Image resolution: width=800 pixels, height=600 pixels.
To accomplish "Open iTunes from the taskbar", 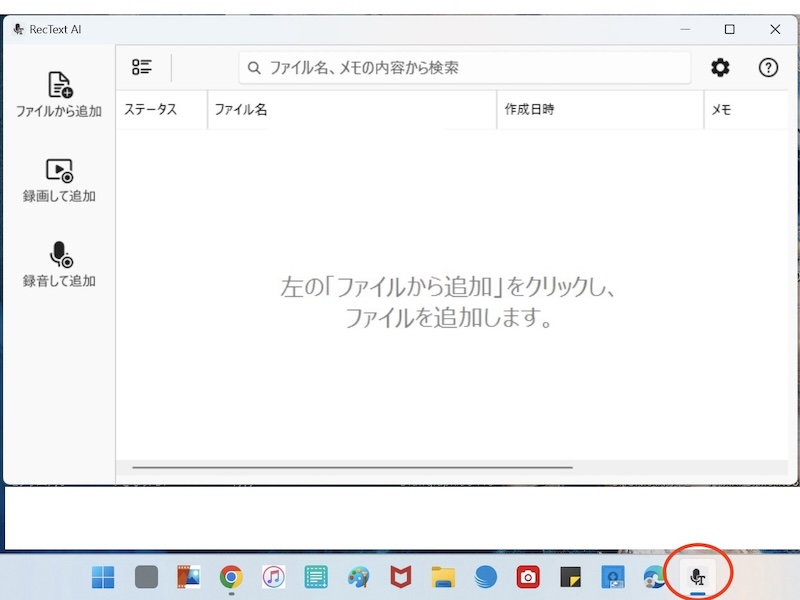I will [273, 577].
